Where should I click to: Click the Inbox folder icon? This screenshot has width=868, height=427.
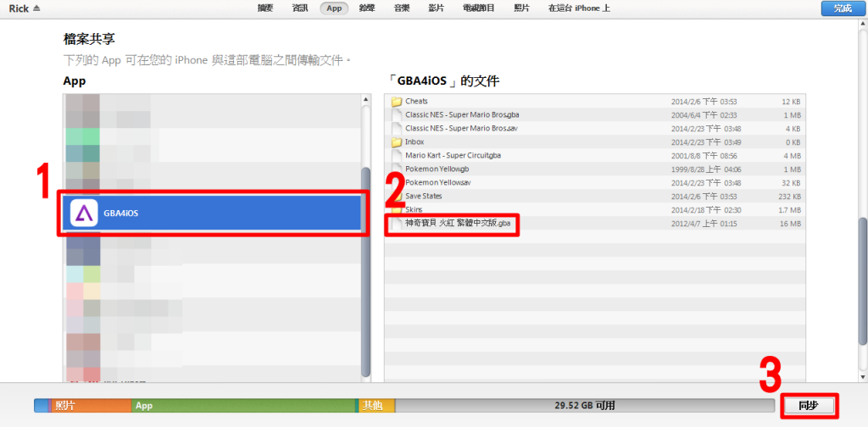396,142
